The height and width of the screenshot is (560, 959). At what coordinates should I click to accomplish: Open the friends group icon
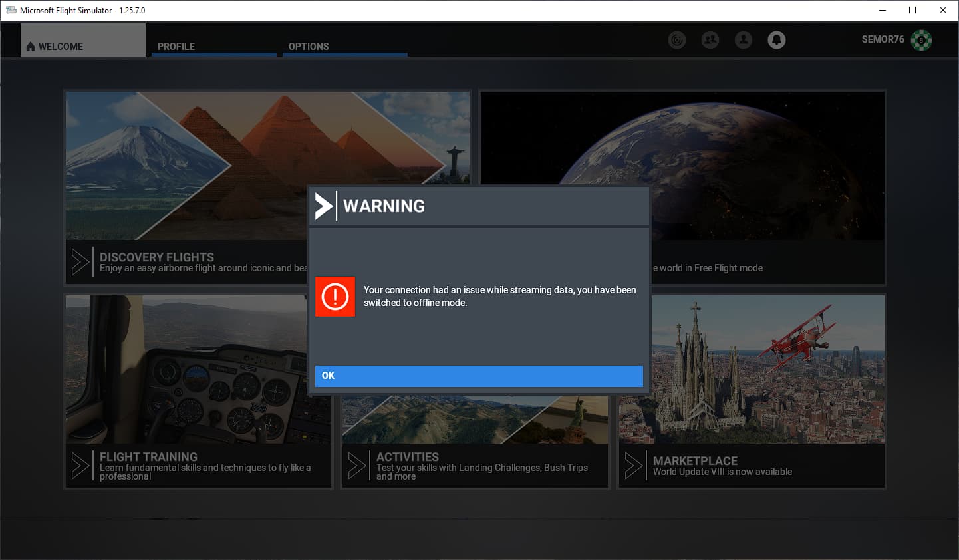coord(710,40)
